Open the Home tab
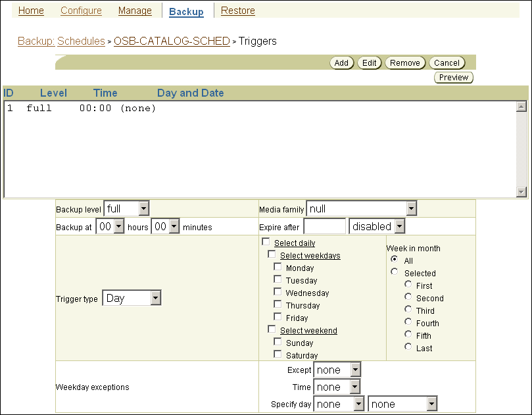Viewport: 532px width, 415px height. pyautogui.click(x=31, y=11)
